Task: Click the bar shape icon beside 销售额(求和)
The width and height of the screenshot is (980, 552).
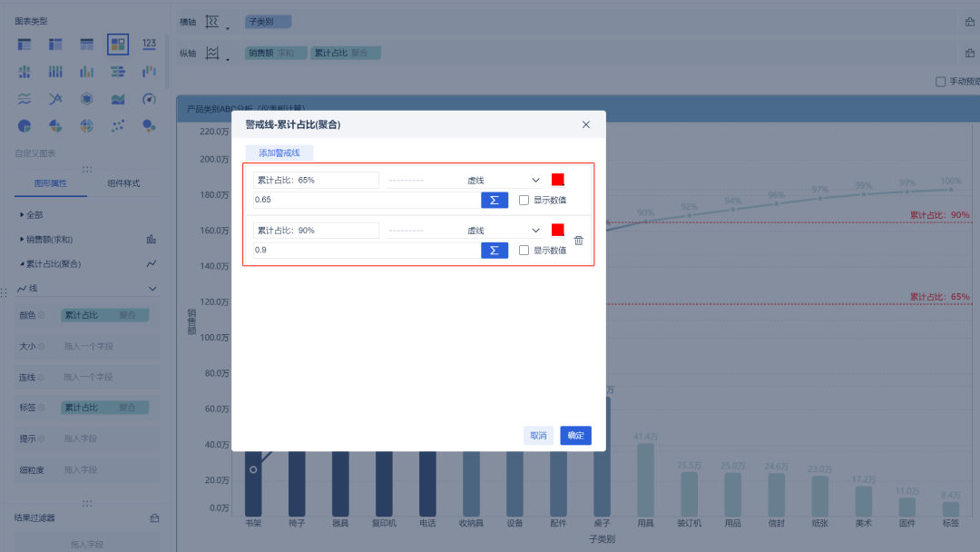Action: [152, 240]
